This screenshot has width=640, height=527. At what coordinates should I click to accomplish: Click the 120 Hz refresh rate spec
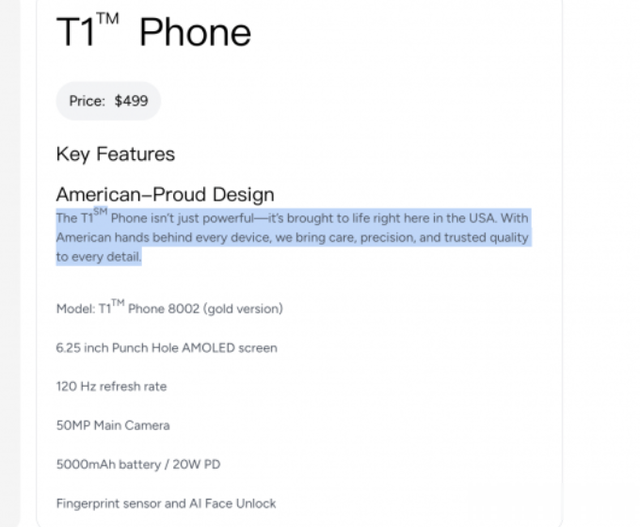(x=111, y=387)
